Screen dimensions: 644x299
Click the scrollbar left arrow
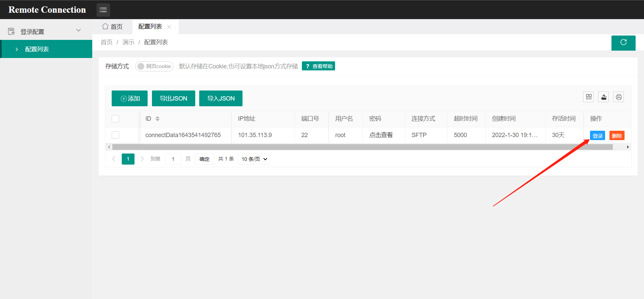[109, 147]
